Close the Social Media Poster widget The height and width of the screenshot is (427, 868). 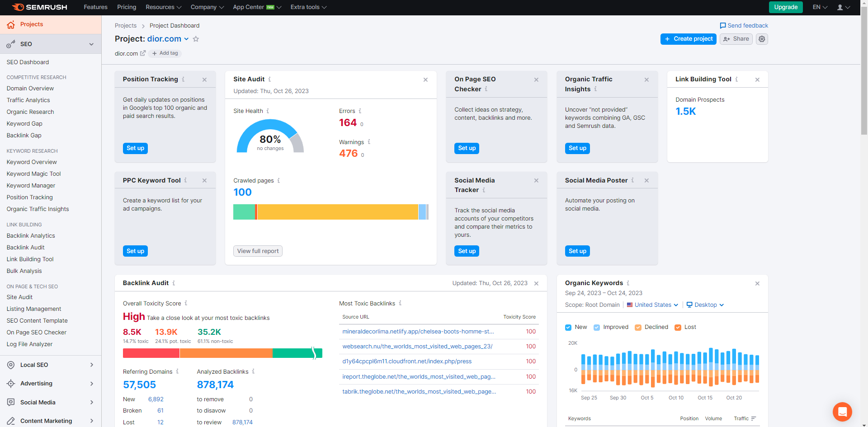646,180
